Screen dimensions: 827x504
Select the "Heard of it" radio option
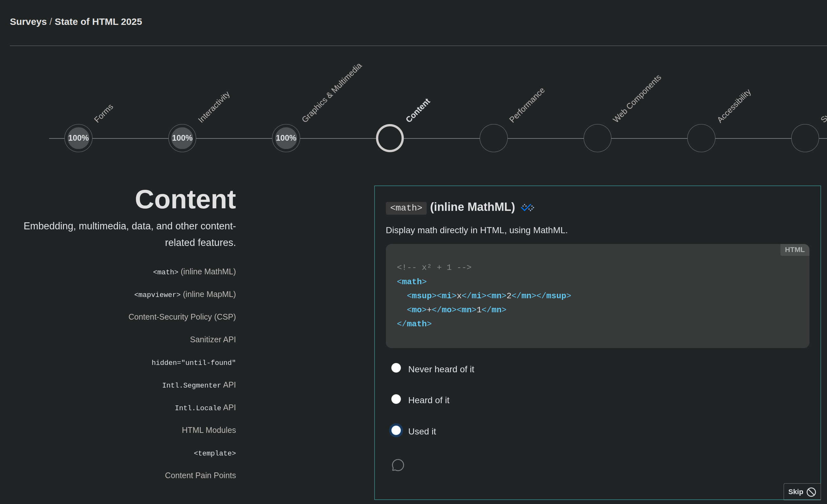[x=396, y=399]
